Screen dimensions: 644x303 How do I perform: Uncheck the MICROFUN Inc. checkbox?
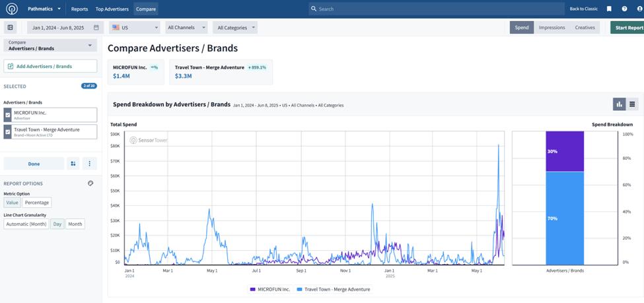point(8,115)
